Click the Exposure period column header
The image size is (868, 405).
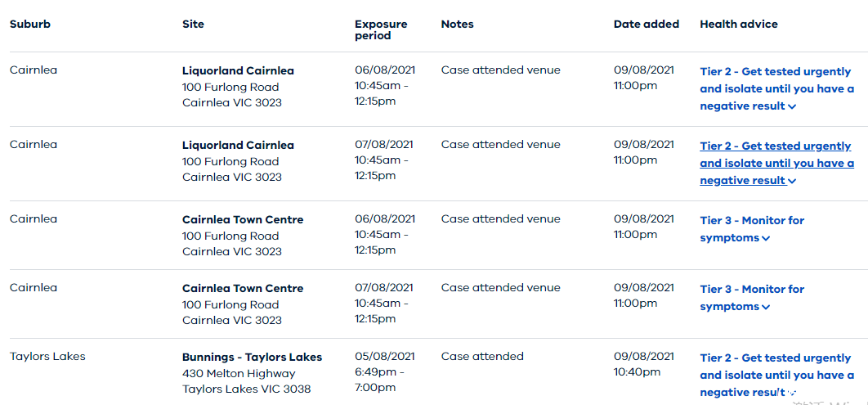pyautogui.click(x=381, y=30)
